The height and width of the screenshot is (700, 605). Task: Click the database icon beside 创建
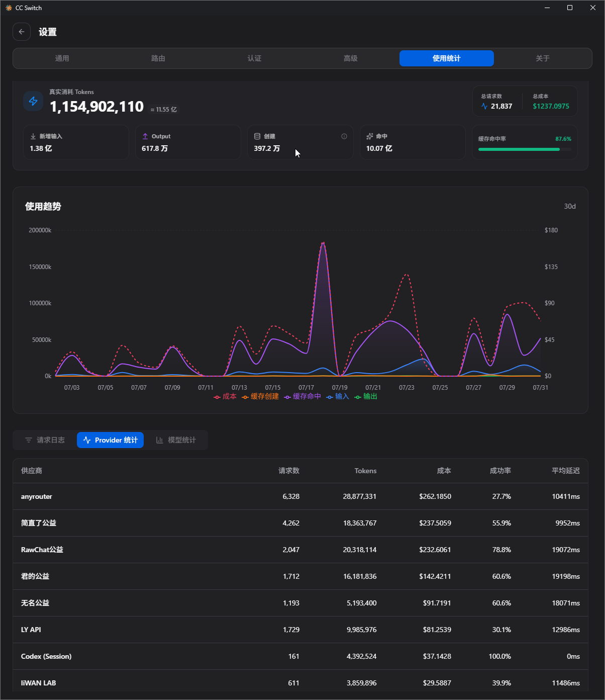(257, 136)
